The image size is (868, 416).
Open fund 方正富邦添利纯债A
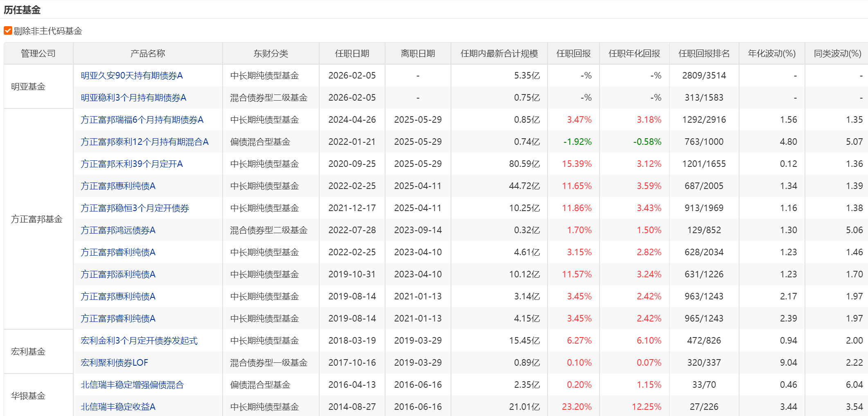click(x=118, y=274)
